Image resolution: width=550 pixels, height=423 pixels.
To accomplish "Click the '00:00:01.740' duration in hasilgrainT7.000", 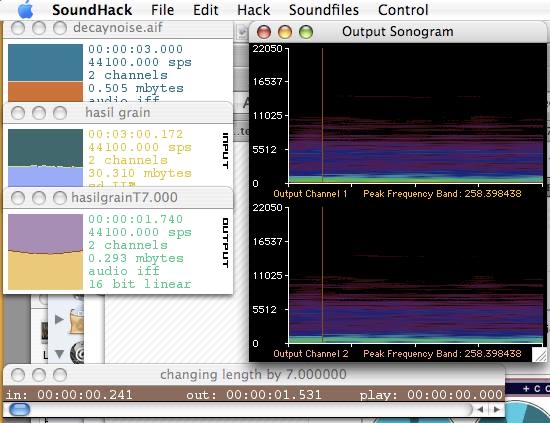I will pos(135,219).
